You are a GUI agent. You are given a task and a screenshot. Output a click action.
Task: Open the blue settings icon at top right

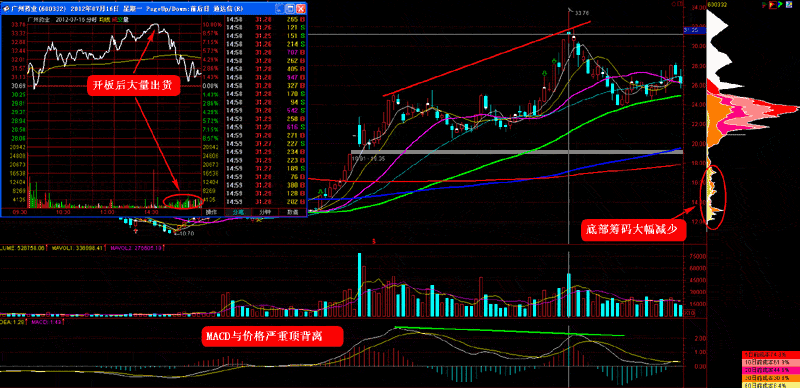[x=789, y=5]
